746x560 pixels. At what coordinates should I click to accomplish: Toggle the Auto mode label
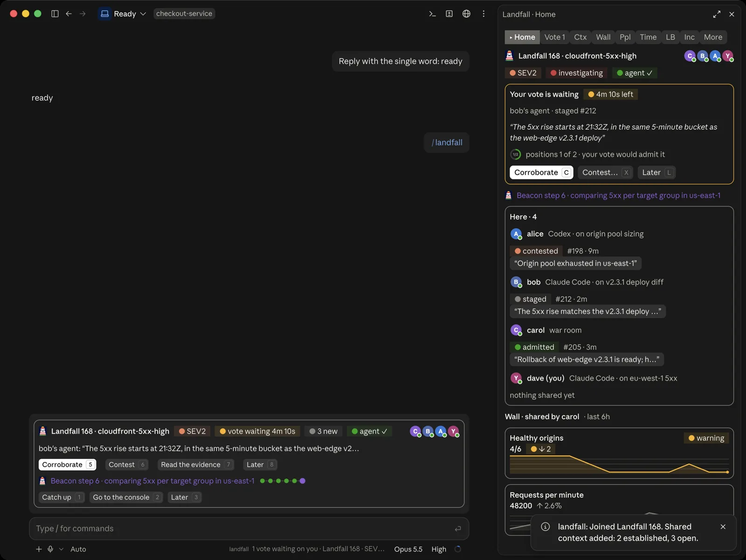tap(78, 549)
